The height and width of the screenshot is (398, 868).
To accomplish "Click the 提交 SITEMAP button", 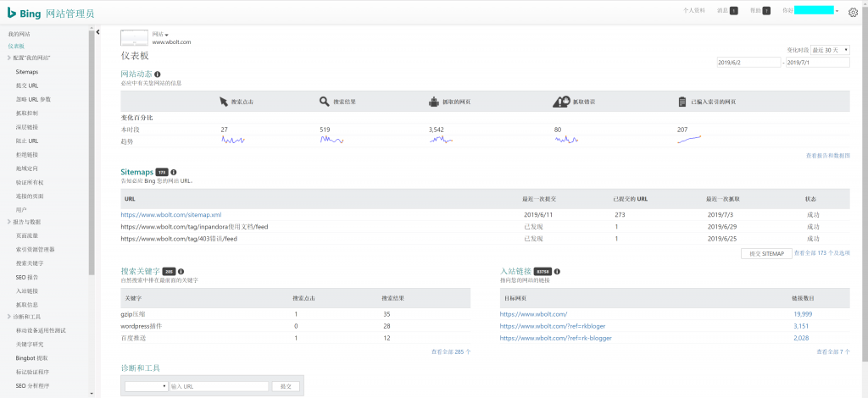I will pyautogui.click(x=765, y=253).
